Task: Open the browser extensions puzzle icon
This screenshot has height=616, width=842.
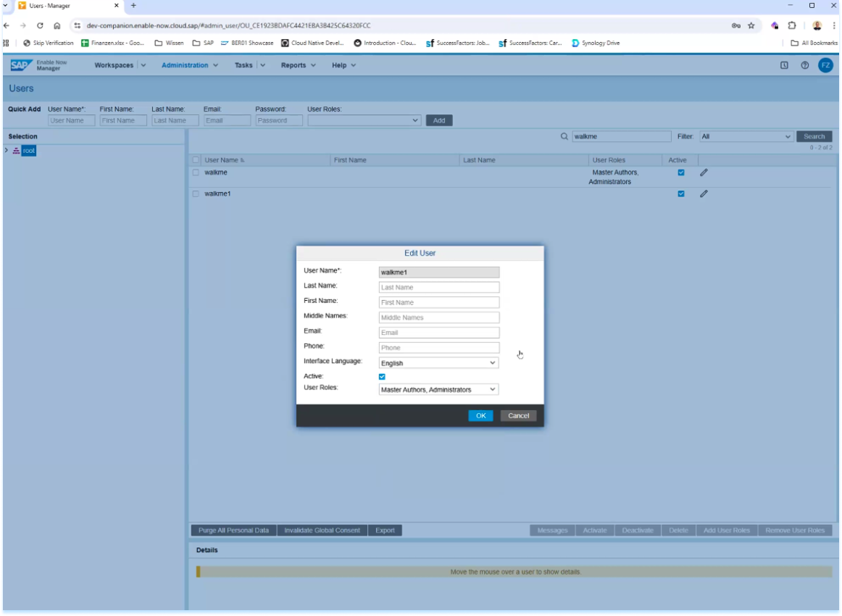Action: (x=793, y=25)
